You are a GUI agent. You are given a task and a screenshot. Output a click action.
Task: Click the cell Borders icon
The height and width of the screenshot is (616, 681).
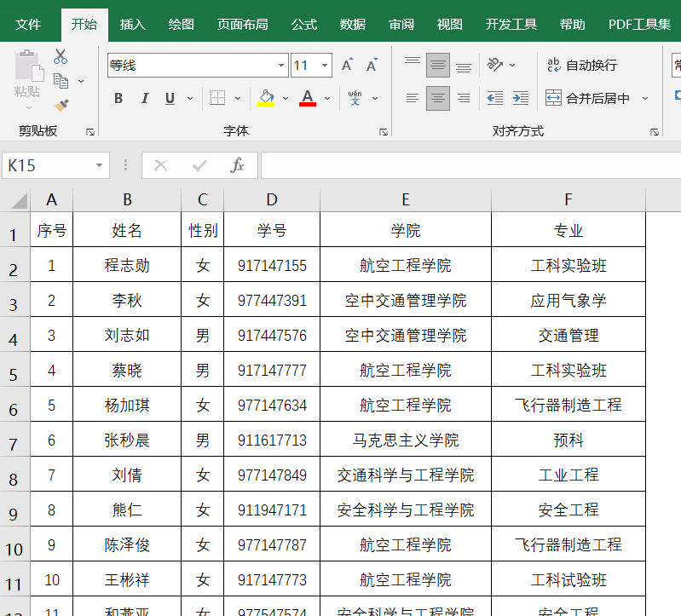pyautogui.click(x=217, y=98)
